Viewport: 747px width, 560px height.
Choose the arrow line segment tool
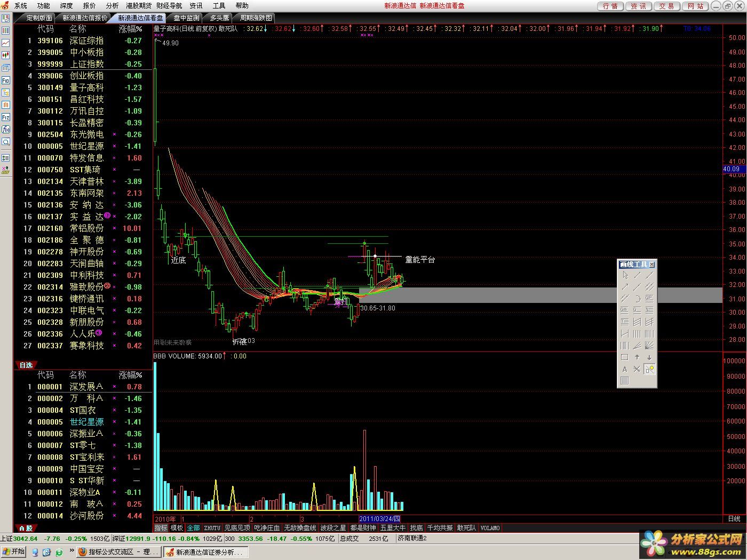click(x=625, y=286)
